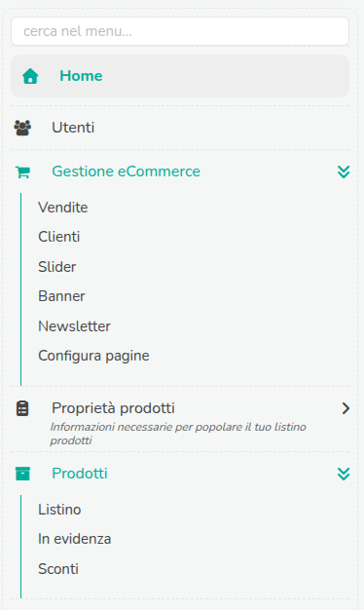The image size is (364, 610).
Task: Open the Listino product list
Action: coord(59,510)
